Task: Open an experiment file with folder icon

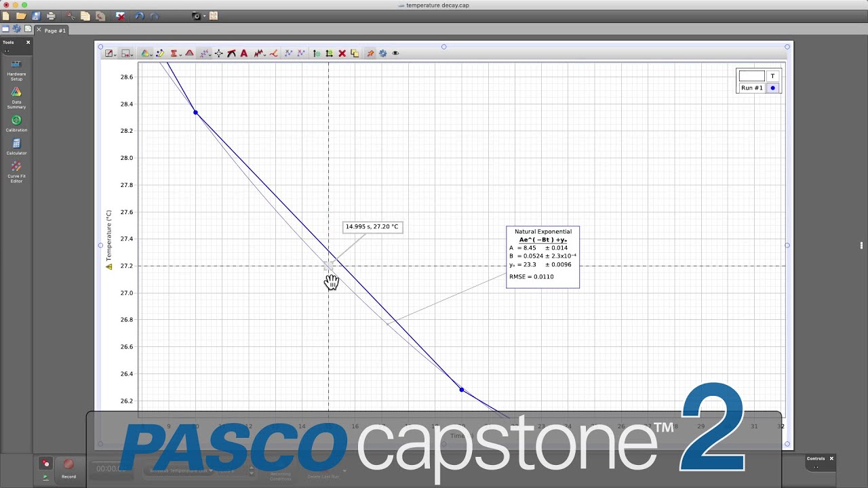Action: (x=21, y=16)
